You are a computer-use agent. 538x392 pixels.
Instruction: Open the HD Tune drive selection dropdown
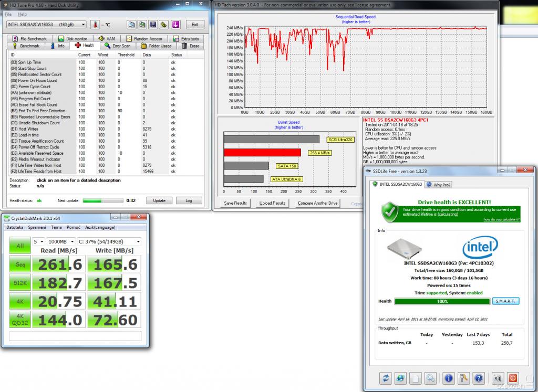[46, 25]
